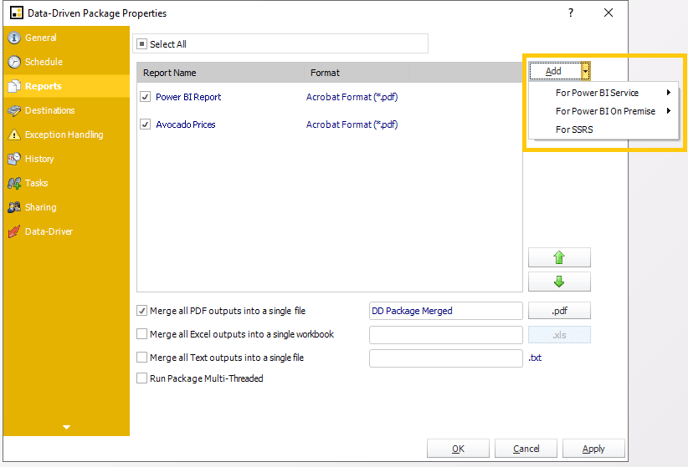This screenshot has height=467, width=688.
Task: Select the Schedule clock icon
Action: coord(14,62)
